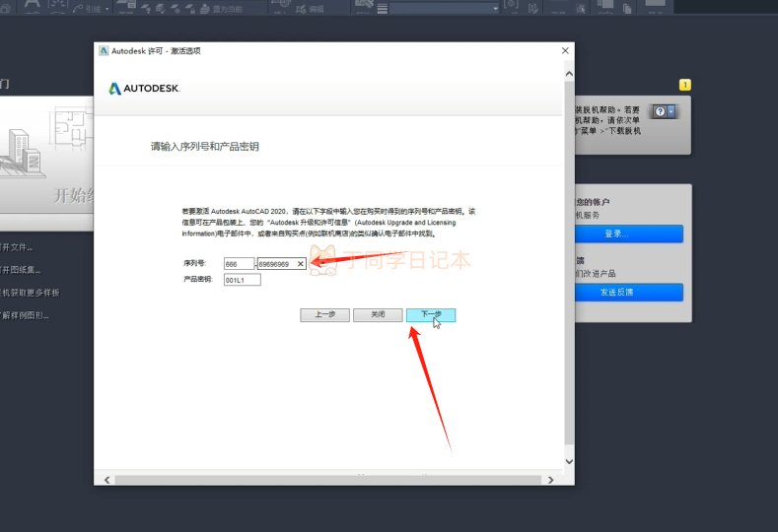778x532 pixels.
Task: Click the start drawing thumbnail behind the dialog
Action: [x=46, y=164]
